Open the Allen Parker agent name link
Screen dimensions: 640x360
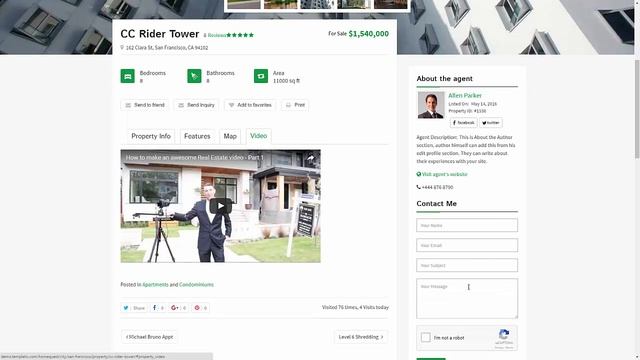tap(465, 96)
